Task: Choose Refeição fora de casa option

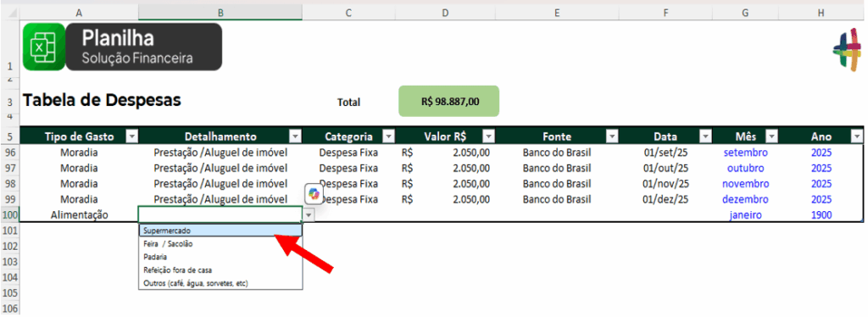Action: coord(220,270)
